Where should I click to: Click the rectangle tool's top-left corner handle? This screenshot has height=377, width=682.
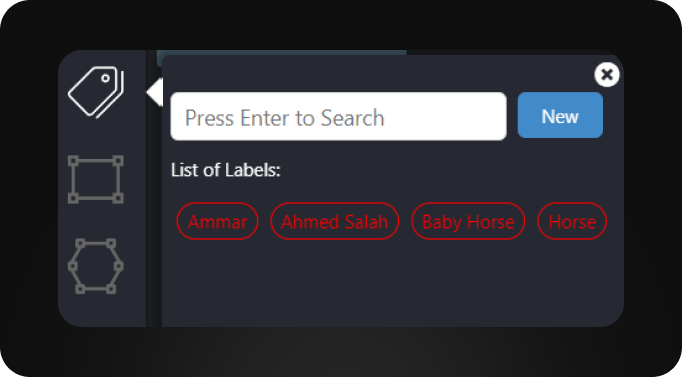tap(74, 161)
